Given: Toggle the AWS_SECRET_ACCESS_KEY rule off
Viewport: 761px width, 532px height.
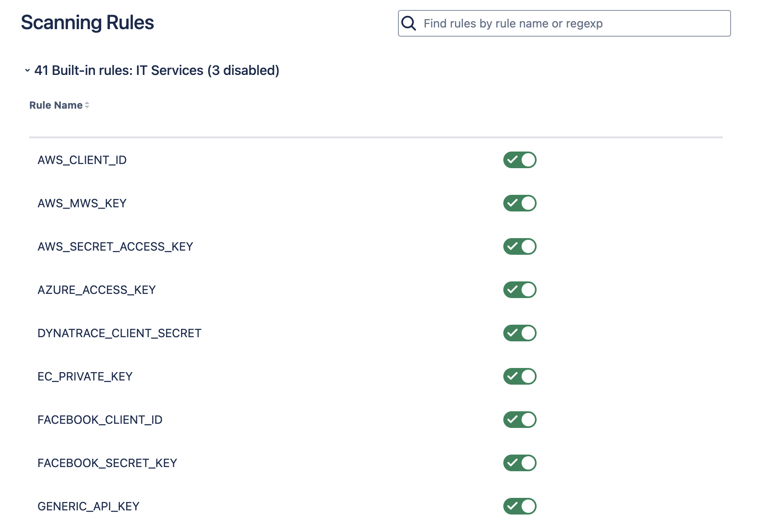Looking at the screenshot, I should [520, 246].
